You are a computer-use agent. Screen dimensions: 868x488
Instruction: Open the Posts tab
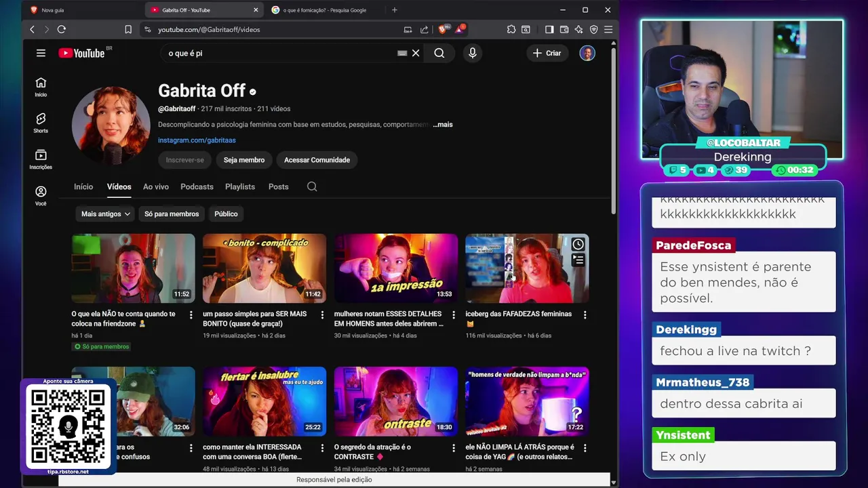tap(278, 186)
